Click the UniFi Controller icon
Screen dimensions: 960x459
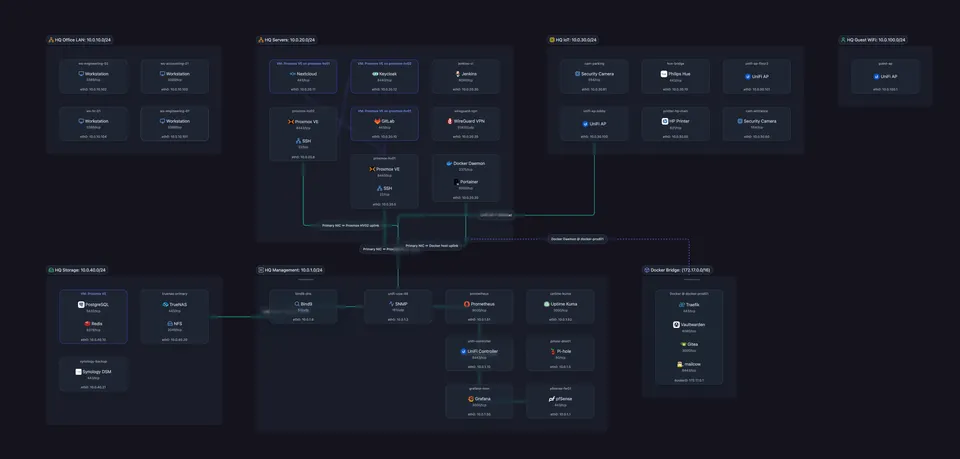(x=463, y=352)
